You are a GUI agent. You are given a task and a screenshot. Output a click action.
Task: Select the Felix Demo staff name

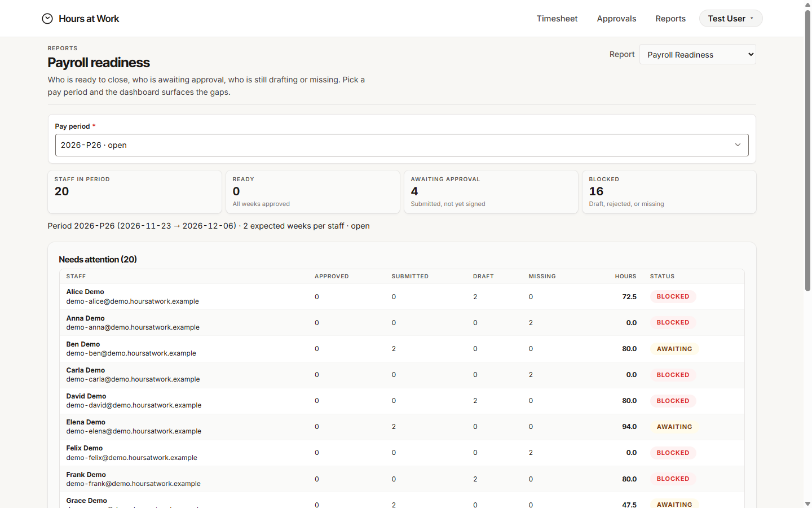[84, 448]
